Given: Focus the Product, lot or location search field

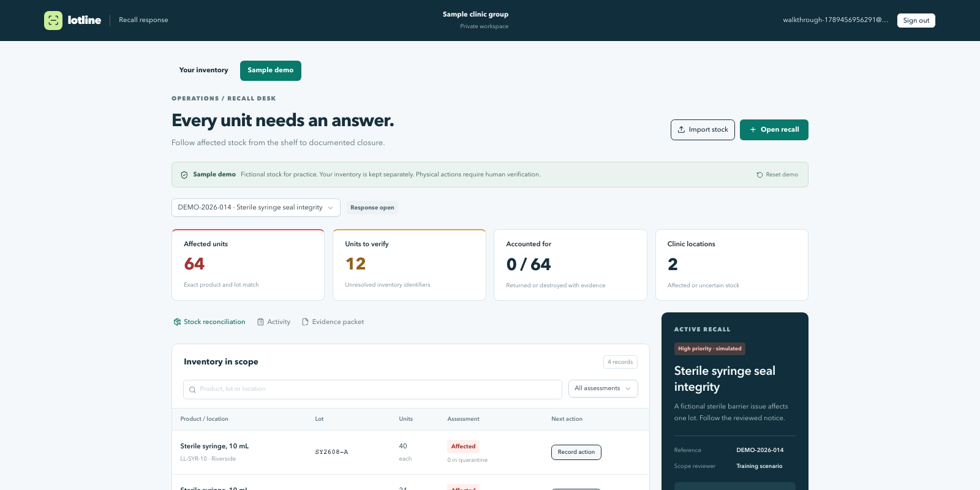Looking at the screenshot, I should (372, 390).
